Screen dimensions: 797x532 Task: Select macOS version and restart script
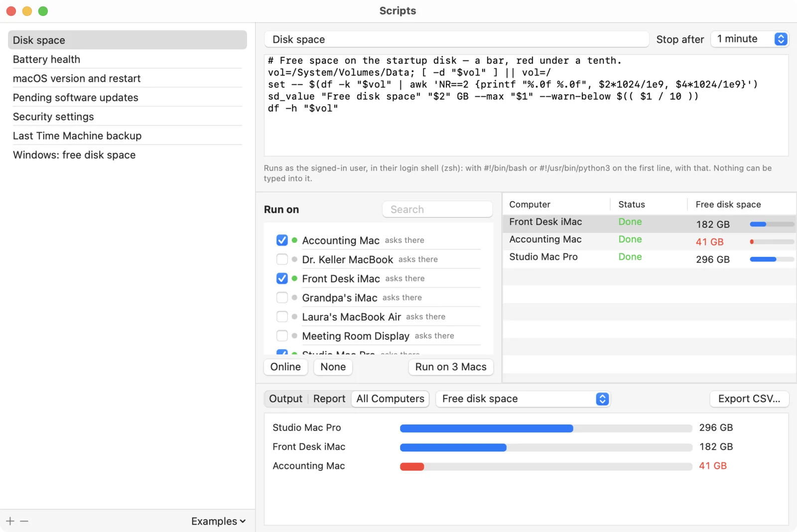pyautogui.click(x=128, y=78)
